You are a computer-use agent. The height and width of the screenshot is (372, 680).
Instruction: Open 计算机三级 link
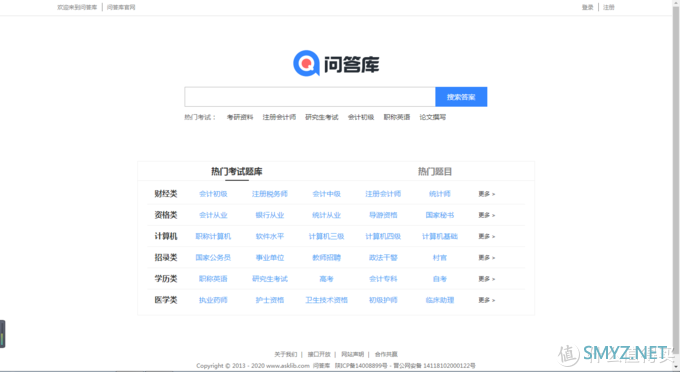pos(327,236)
